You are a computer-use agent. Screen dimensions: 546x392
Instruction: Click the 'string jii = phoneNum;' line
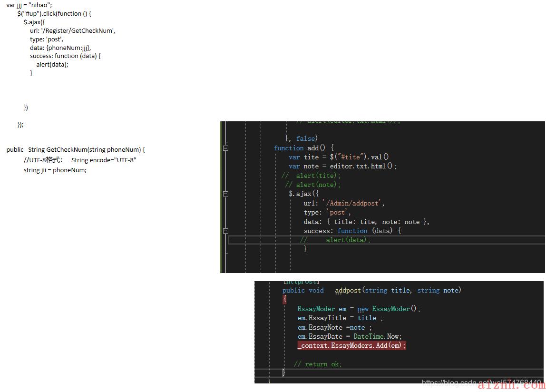(55, 170)
